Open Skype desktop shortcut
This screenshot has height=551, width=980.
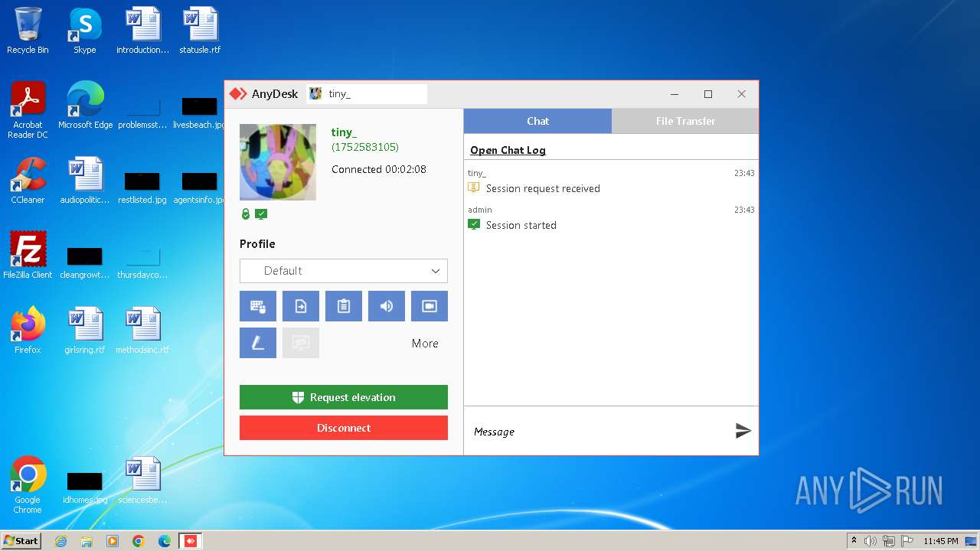click(x=85, y=31)
